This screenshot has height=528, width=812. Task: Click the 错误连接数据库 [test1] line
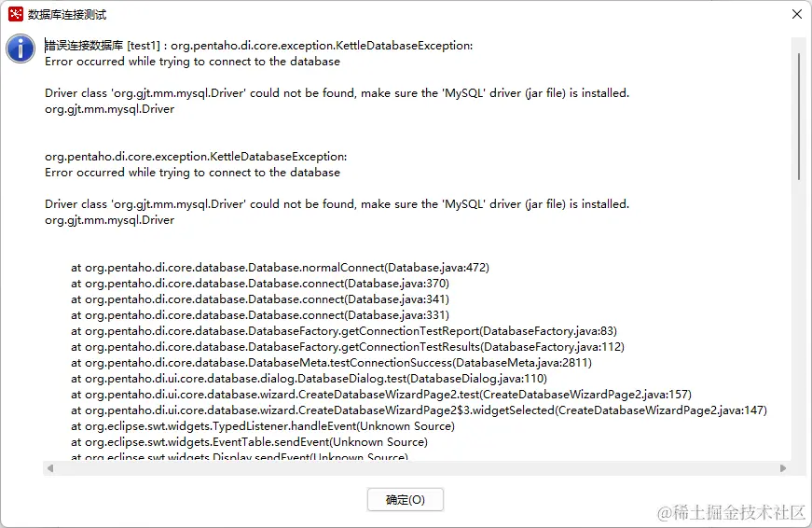click(258, 45)
